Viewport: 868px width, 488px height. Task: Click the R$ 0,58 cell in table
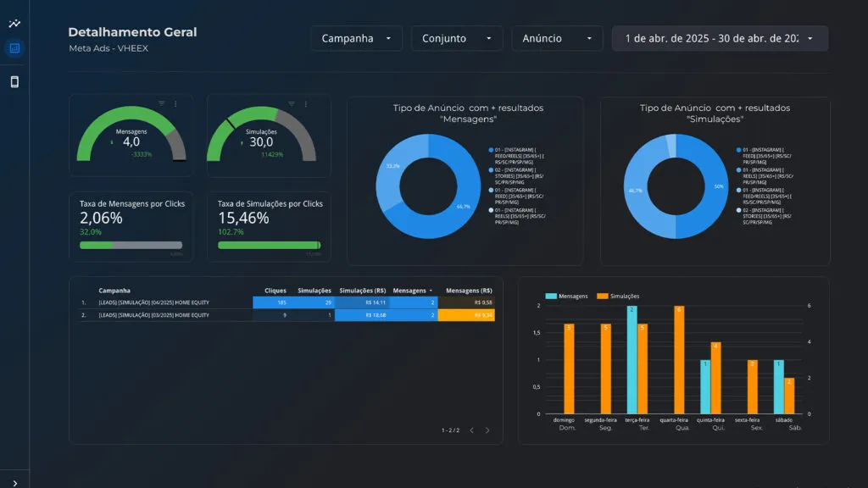click(466, 302)
